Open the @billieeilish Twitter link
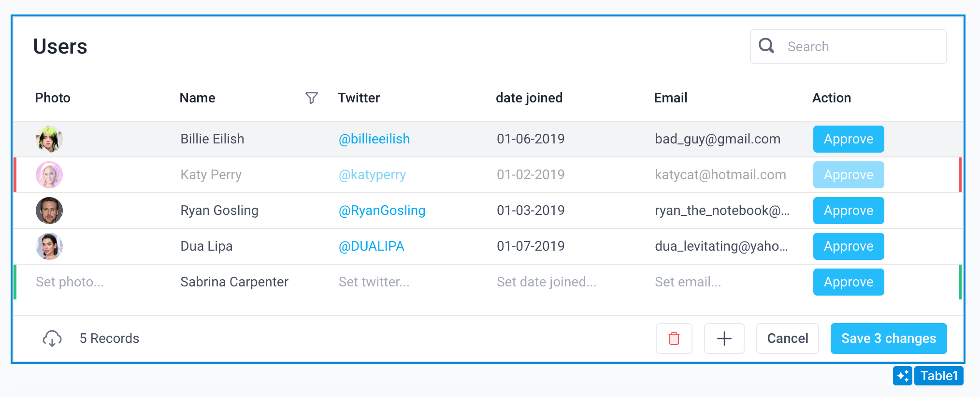Screen dimensions: 980x397 point(374,139)
